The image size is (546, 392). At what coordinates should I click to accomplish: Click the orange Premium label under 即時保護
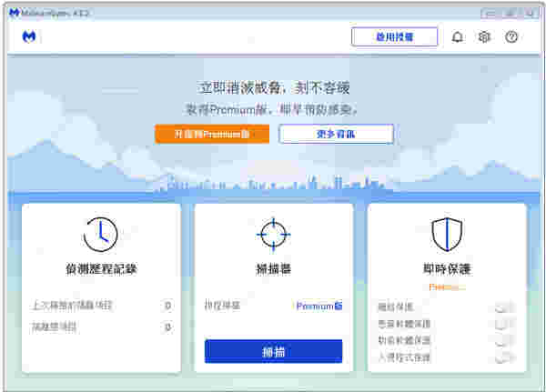(447, 287)
